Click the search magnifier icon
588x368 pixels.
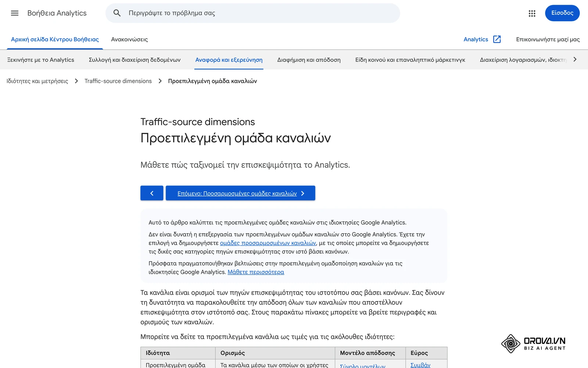117,13
